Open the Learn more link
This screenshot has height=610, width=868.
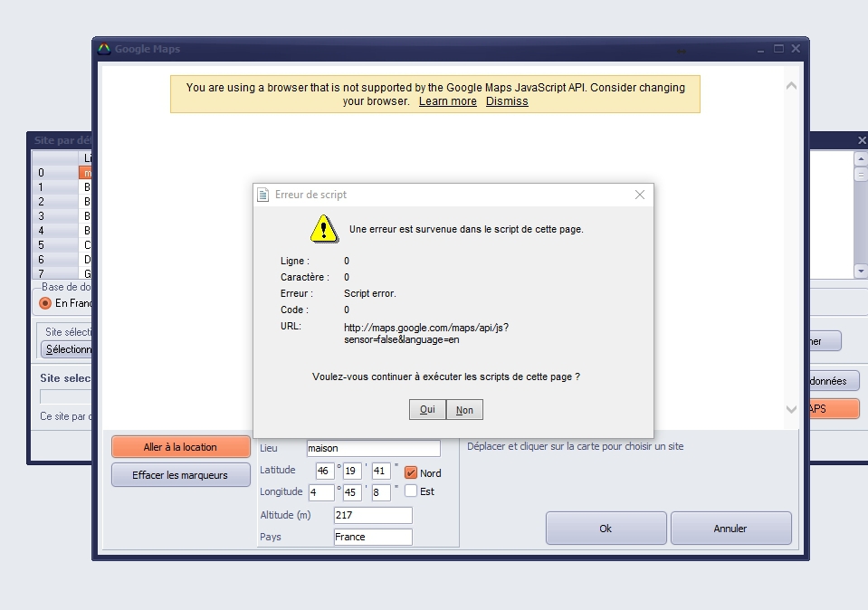point(447,101)
